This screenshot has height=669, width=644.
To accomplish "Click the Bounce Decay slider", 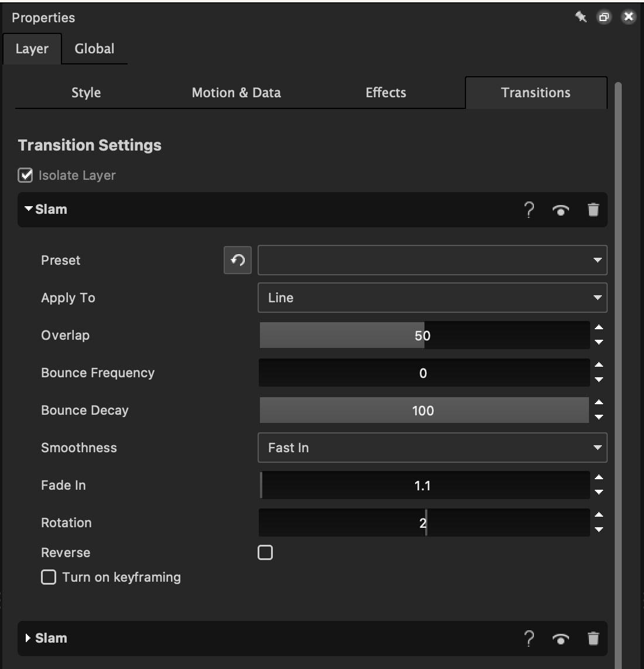I will [x=424, y=410].
